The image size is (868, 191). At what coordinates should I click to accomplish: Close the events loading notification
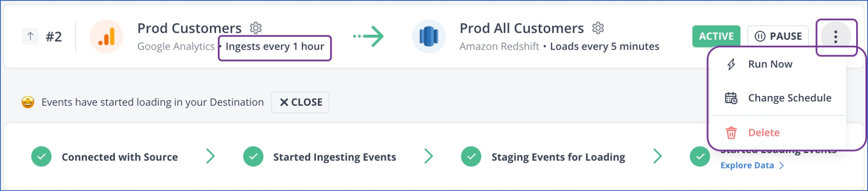300,102
